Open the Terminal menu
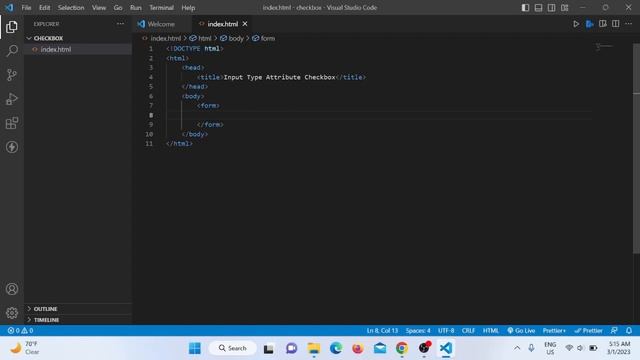 click(162, 8)
